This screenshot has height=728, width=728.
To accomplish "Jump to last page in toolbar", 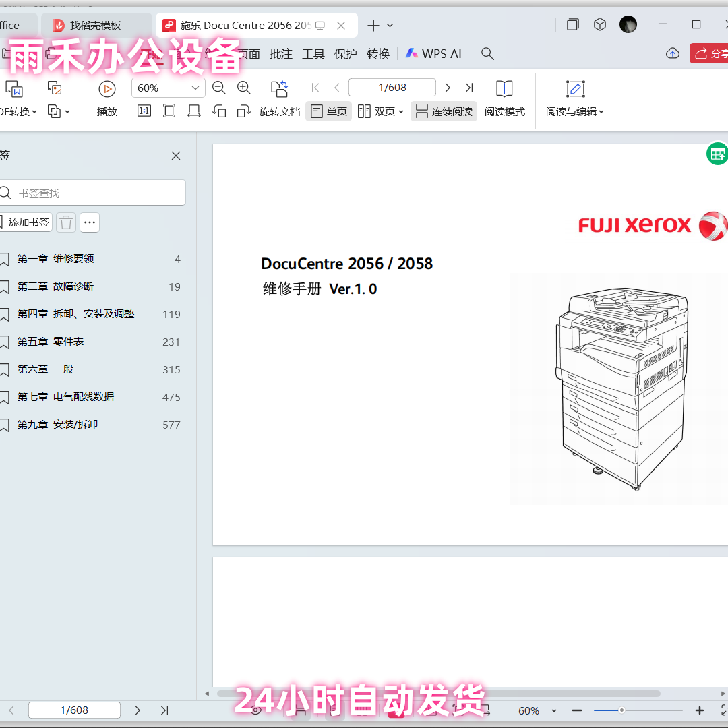I will pos(469,88).
